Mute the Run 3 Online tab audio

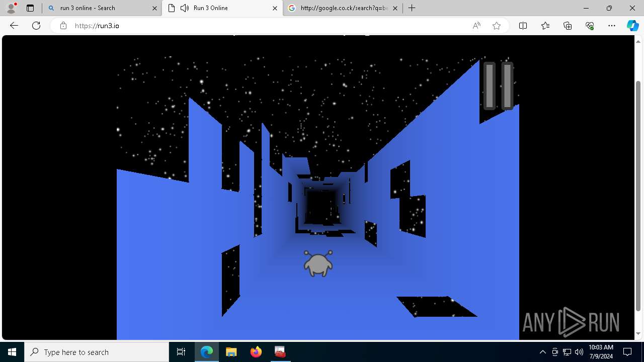tap(185, 8)
